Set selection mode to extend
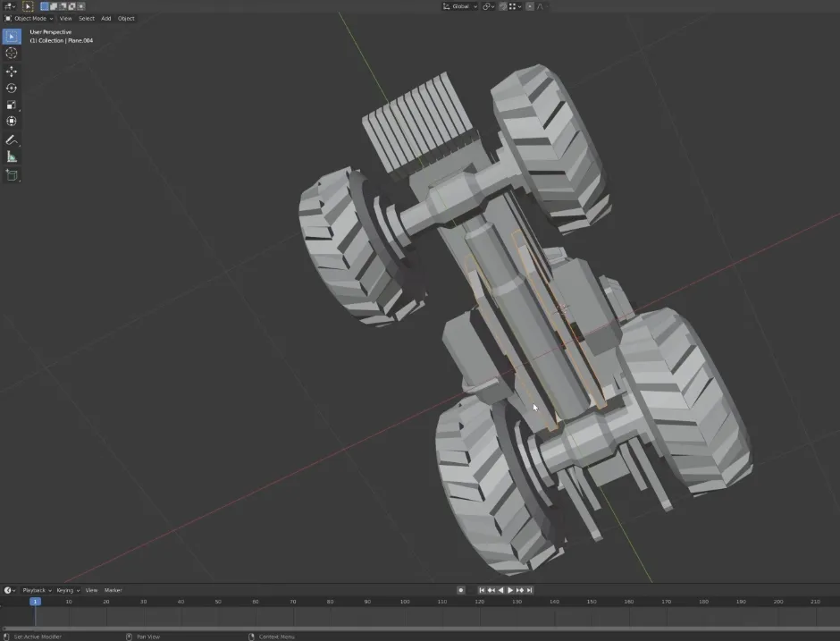Image resolution: width=840 pixels, height=641 pixels. pyautogui.click(x=54, y=6)
